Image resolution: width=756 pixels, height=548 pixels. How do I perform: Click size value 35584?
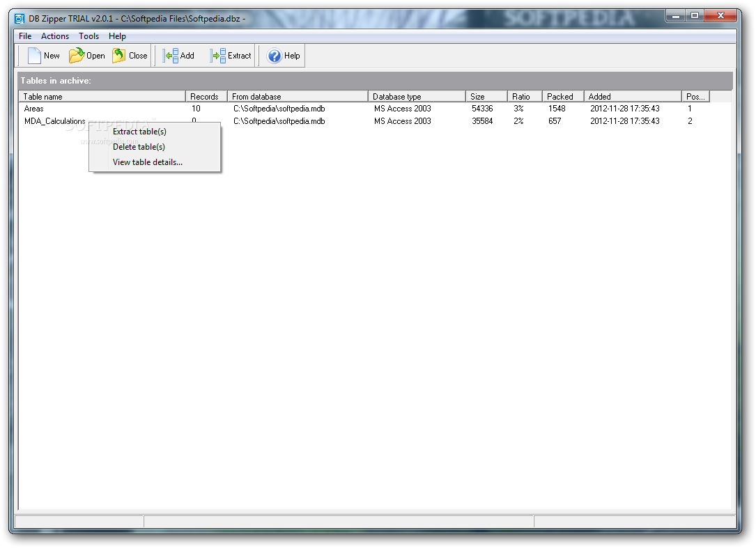482,121
